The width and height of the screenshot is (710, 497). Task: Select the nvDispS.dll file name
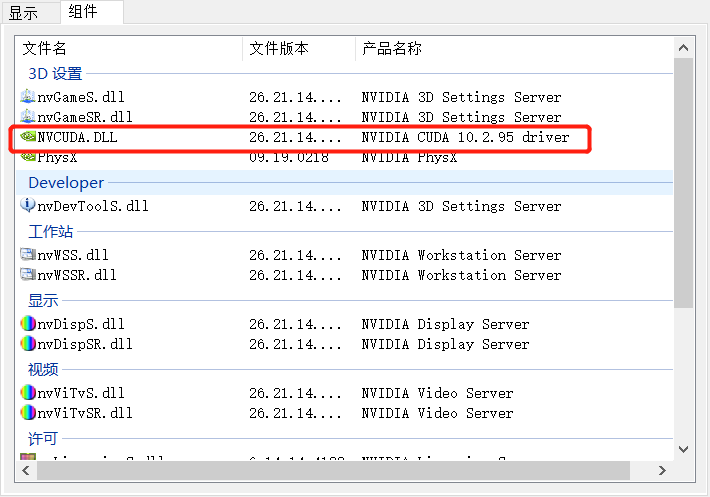point(81,324)
